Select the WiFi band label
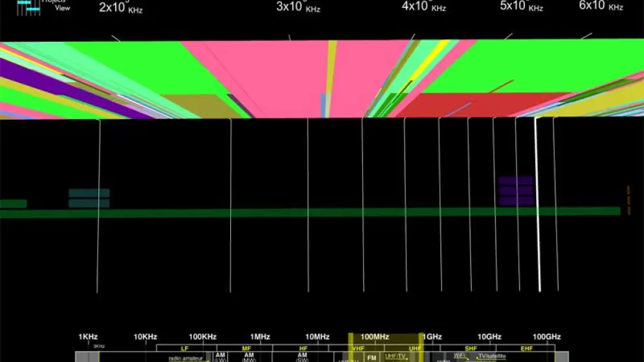The width and height of the screenshot is (644, 362). pyautogui.click(x=459, y=356)
